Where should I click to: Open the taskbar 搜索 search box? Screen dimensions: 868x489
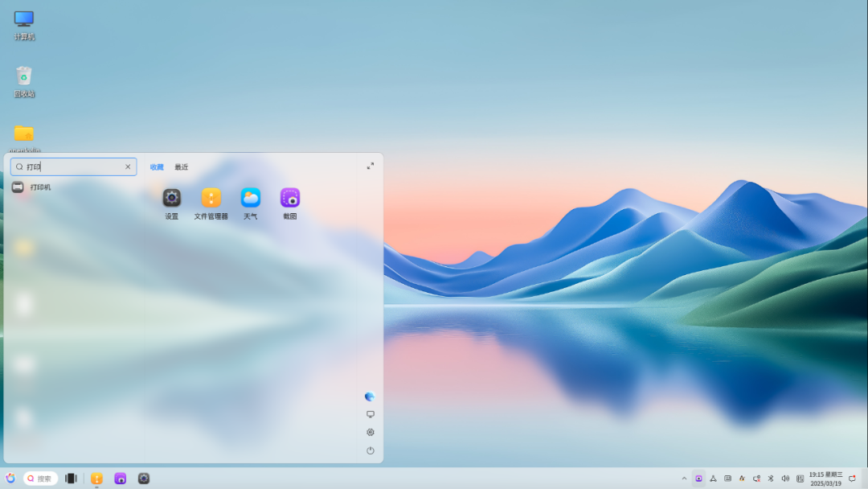[x=40, y=479]
